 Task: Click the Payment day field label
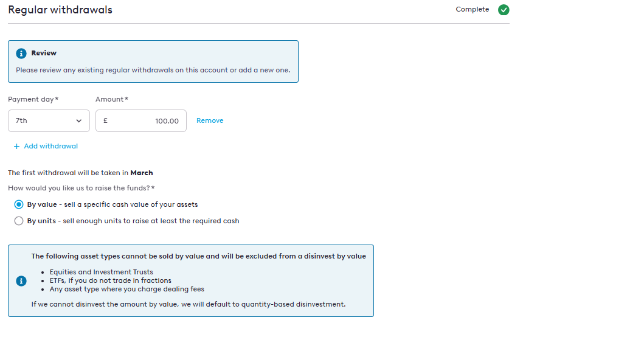point(33,99)
